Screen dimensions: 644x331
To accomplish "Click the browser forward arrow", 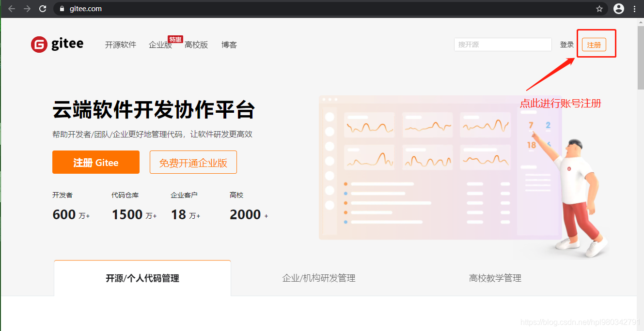I will 27,9.
